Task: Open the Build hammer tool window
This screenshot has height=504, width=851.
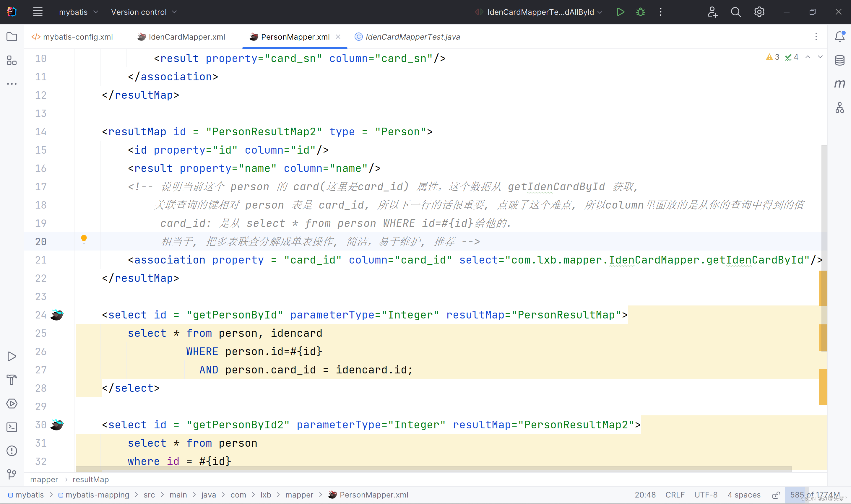Action: (12, 380)
